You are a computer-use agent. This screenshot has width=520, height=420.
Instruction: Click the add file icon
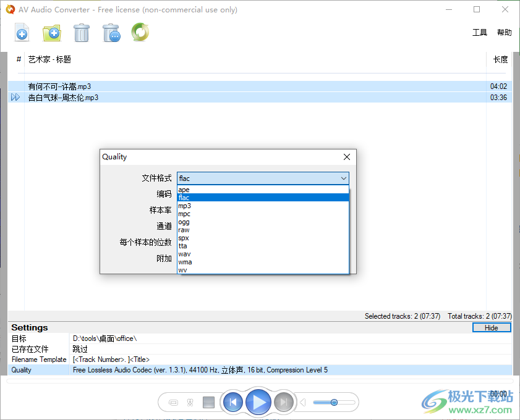point(22,33)
